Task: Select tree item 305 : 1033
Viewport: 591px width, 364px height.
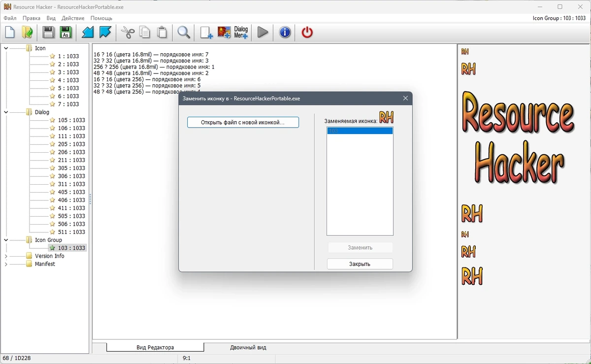Action: [x=71, y=168]
